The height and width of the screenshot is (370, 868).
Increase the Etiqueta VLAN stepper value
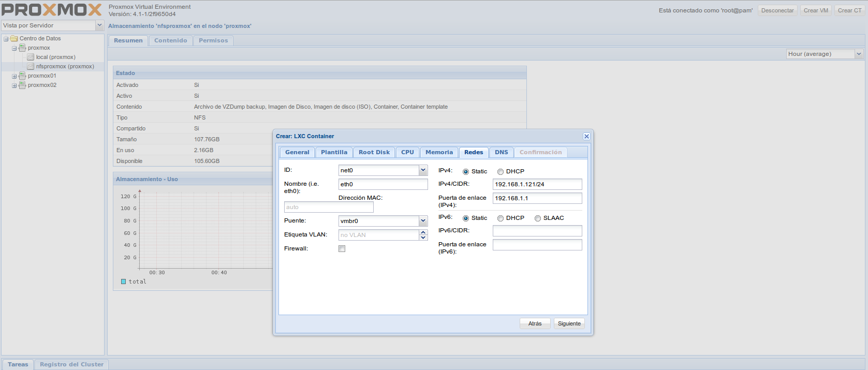[423, 232]
